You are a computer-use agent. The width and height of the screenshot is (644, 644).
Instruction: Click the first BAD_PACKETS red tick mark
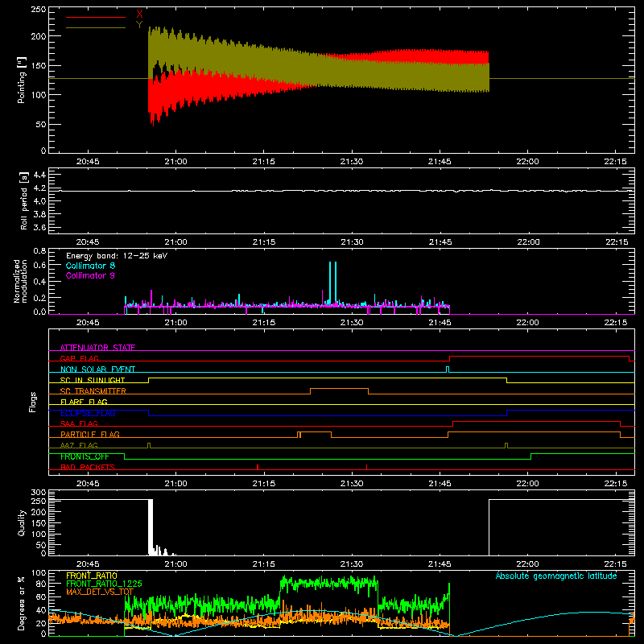pos(258,467)
